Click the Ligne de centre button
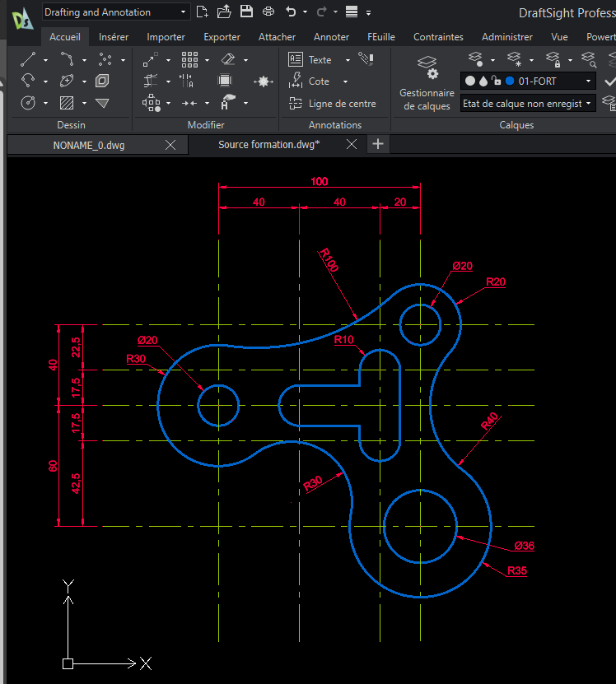This screenshot has width=616, height=684. click(333, 104)
